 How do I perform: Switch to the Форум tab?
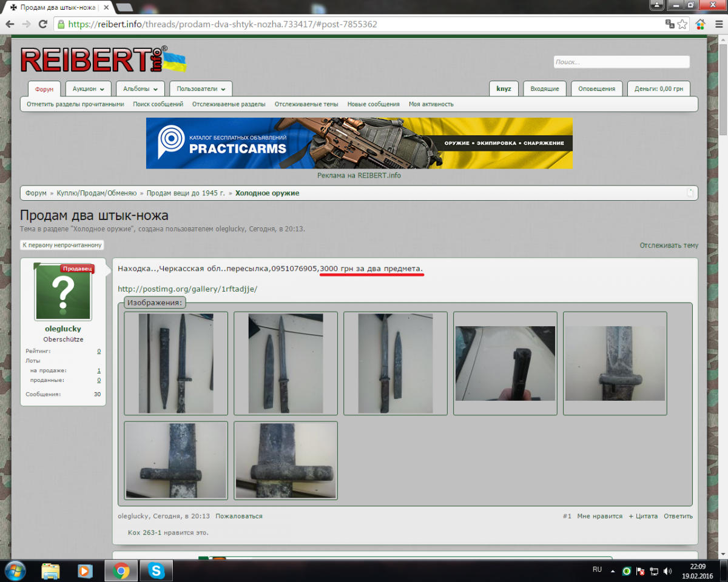click(44, 89)
